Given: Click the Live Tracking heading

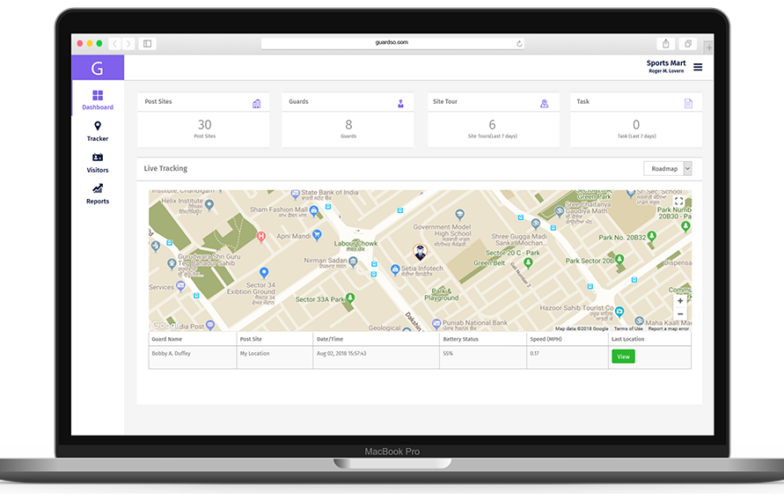Looking at the screenshot, I should pos(166,168).
